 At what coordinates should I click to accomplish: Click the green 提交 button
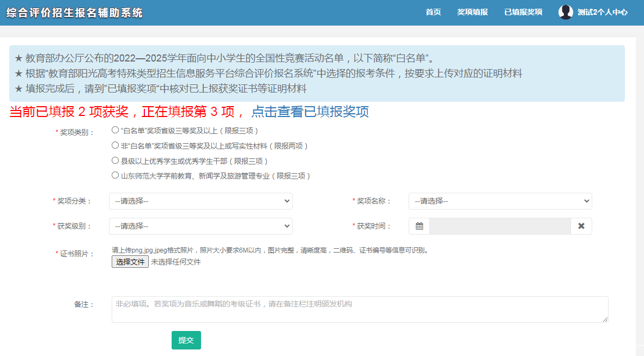[x=186, y=340]
